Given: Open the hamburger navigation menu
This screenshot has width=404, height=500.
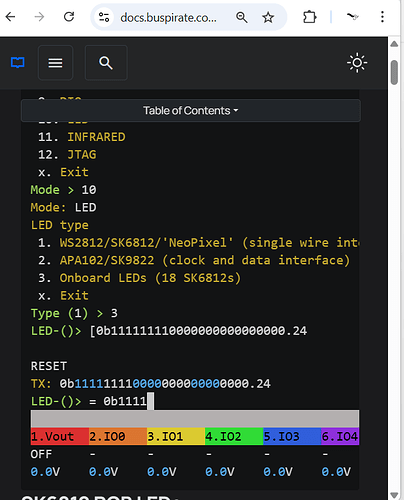Looking at the screenshot, I should coord(55,63).
